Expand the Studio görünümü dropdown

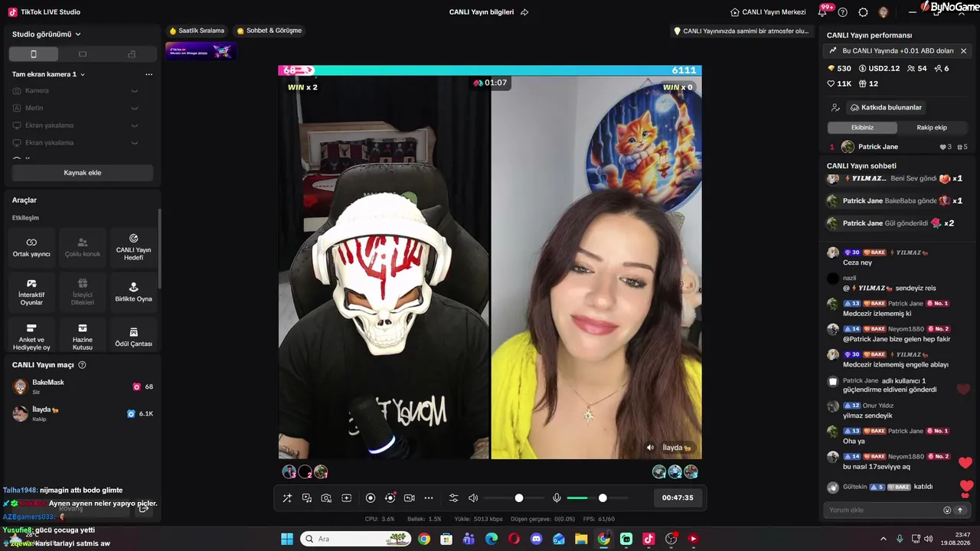click(x=47, y=34)
